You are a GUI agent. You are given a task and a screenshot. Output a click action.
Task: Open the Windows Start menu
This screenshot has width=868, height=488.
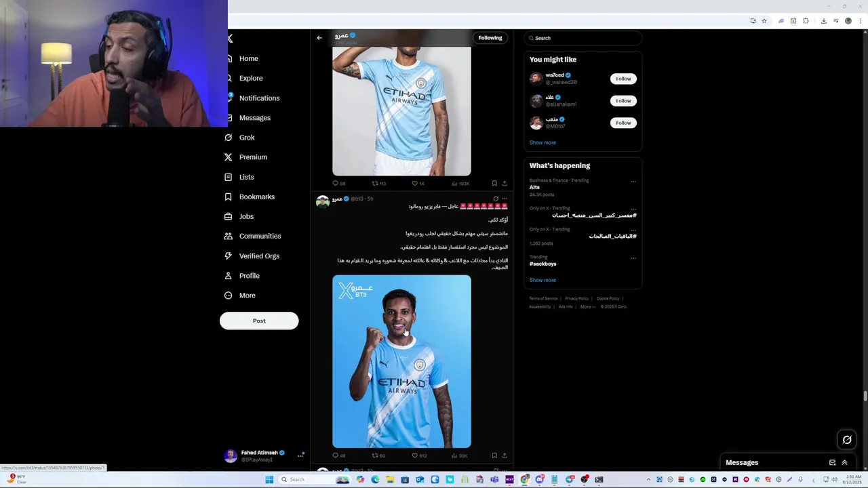(x=269, y=479)
